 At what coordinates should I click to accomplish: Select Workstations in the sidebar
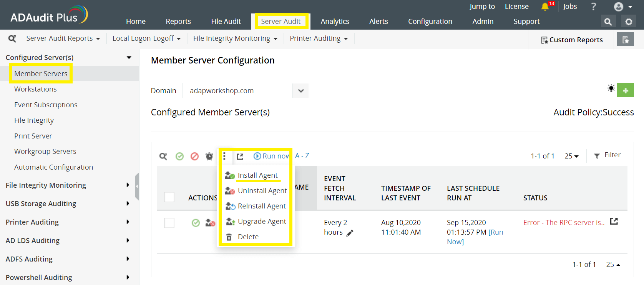35,89
